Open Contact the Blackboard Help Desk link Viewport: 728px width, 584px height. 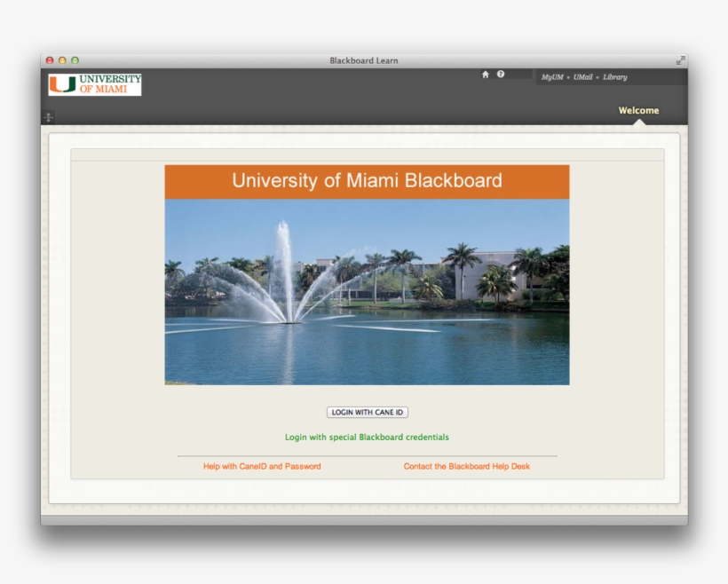[x=467, y=466]
